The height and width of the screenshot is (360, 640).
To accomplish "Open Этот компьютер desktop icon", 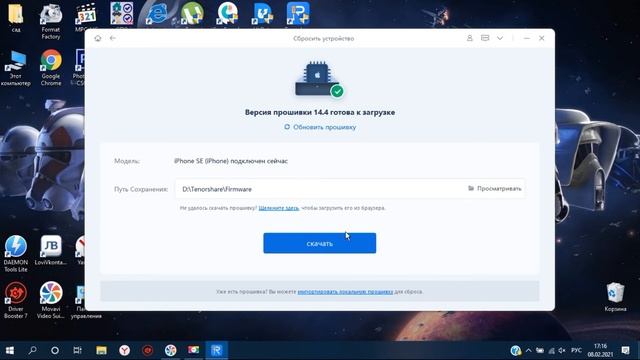I will pos(16,67).
